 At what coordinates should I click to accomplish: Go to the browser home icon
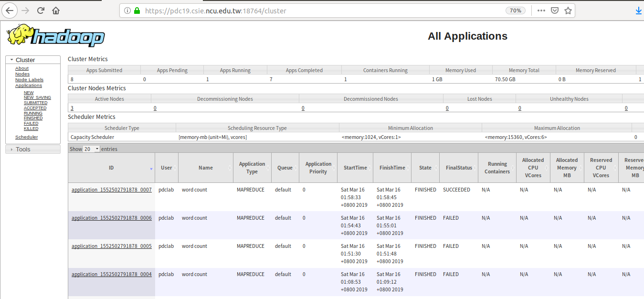click(x=56, y=11)
